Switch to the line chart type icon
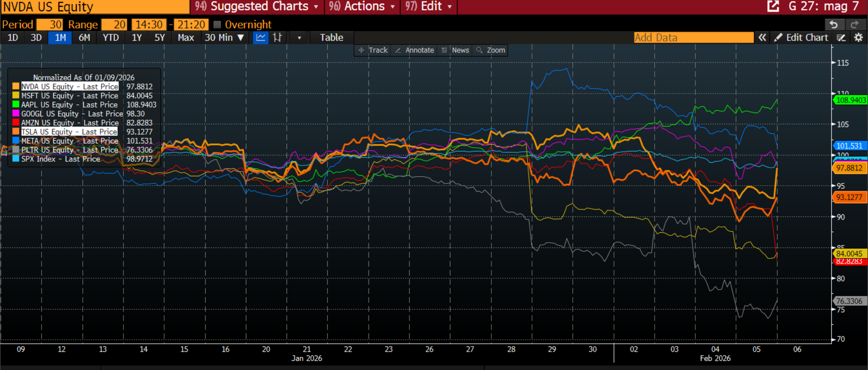Screen dimensions: 868x370 click(x=260, y=37)
